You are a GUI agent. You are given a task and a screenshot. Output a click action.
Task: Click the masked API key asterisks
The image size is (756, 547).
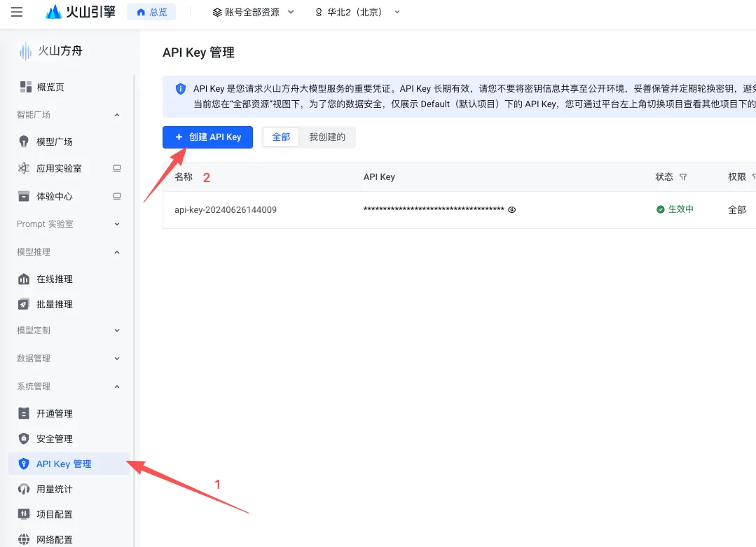434,209
